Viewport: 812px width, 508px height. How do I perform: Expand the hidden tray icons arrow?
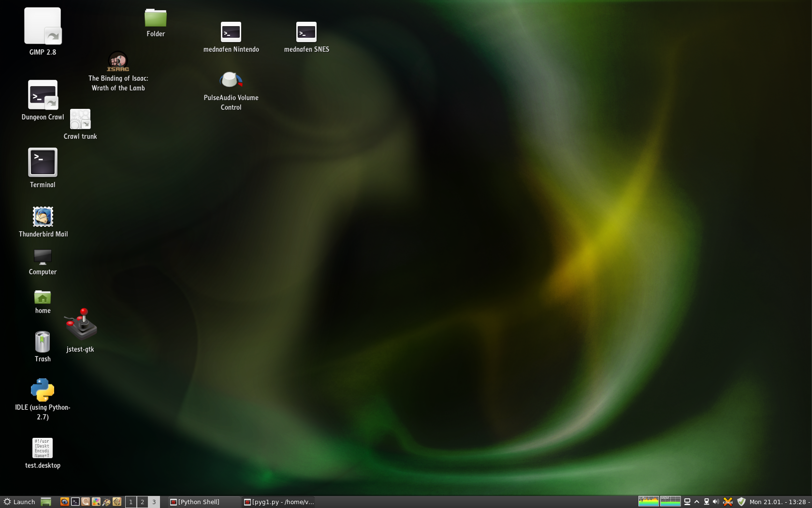pyautogui.click(x=696, y=502)
